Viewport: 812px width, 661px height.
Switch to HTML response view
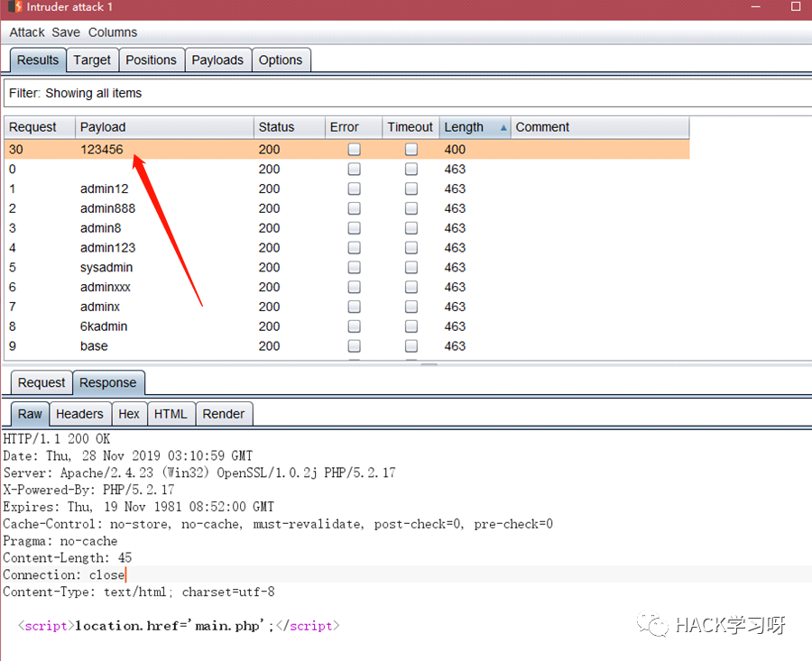(x=171, y=414)
